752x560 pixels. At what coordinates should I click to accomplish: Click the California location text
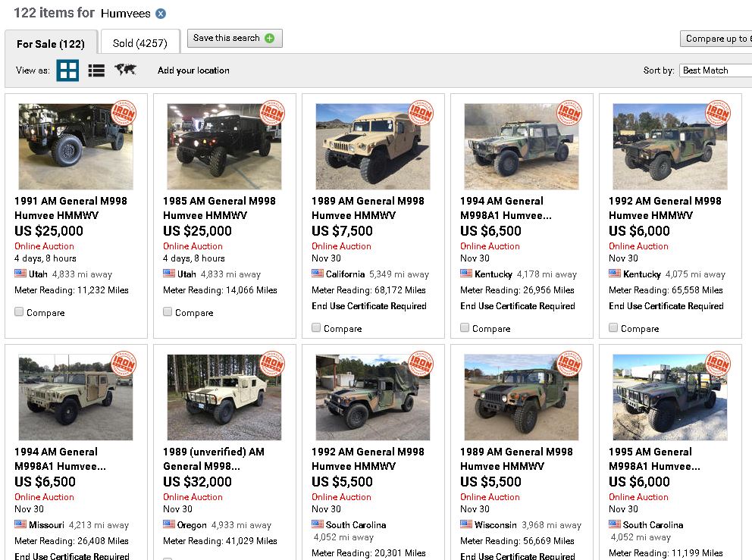pos(346,274)
